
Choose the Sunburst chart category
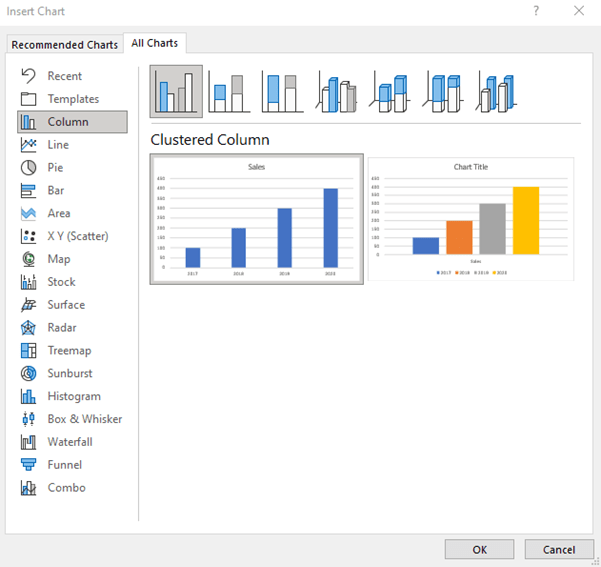click(x=69, y=373)
